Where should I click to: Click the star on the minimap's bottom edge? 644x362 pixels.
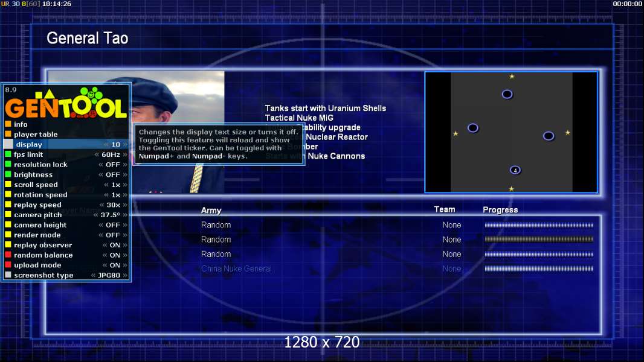[511, 189]
